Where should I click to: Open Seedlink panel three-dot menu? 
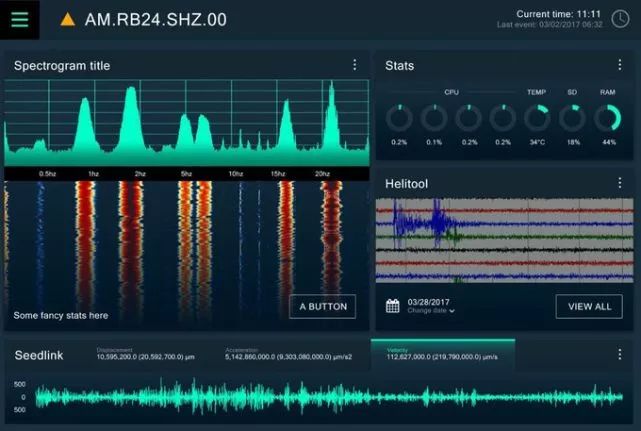pyautogui.click(x=620, y=354)
